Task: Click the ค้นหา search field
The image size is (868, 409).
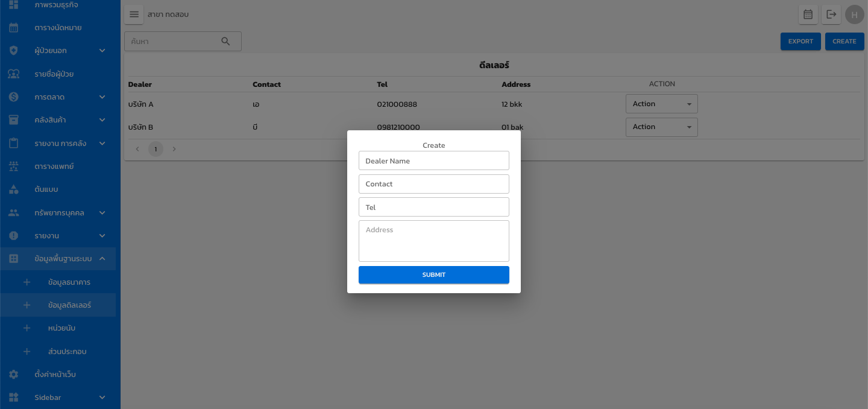Action: click(183, 41)
